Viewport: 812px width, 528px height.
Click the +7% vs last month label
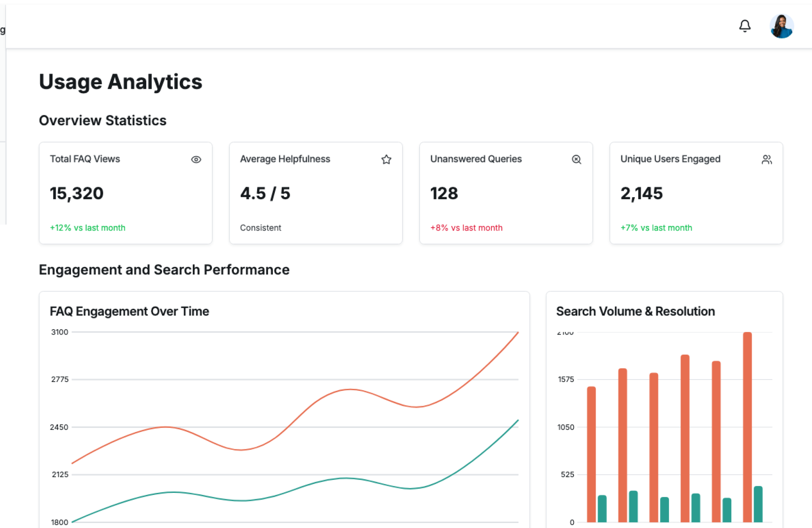[656, 228]
